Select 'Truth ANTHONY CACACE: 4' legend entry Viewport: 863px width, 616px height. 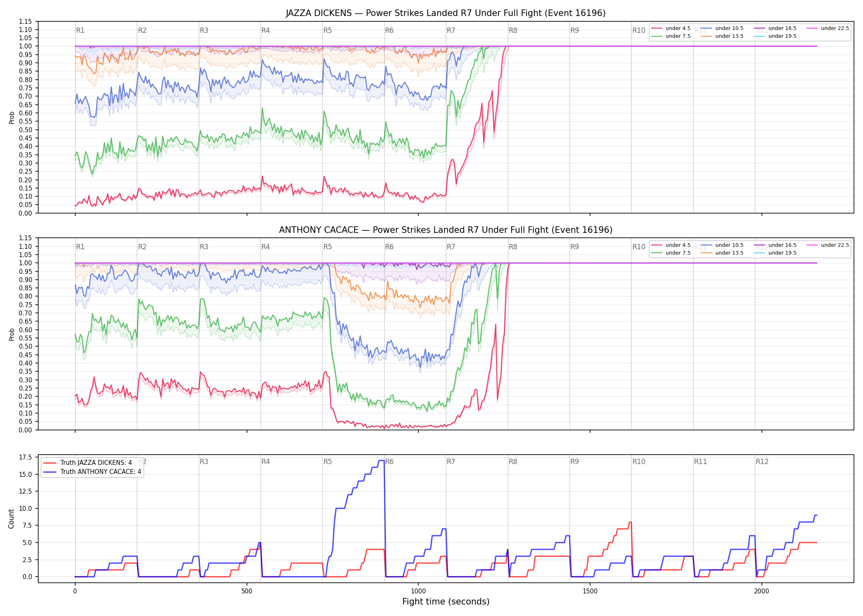92,472
